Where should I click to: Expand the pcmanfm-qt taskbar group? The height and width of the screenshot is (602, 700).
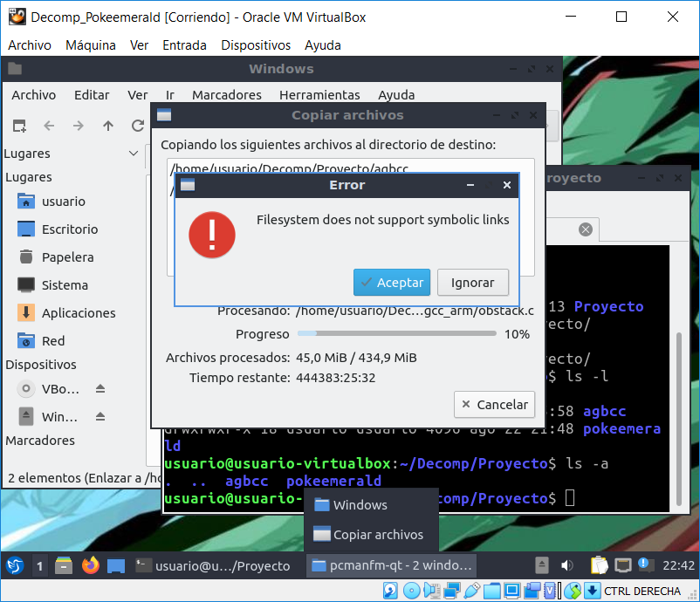tap(392, 565)
